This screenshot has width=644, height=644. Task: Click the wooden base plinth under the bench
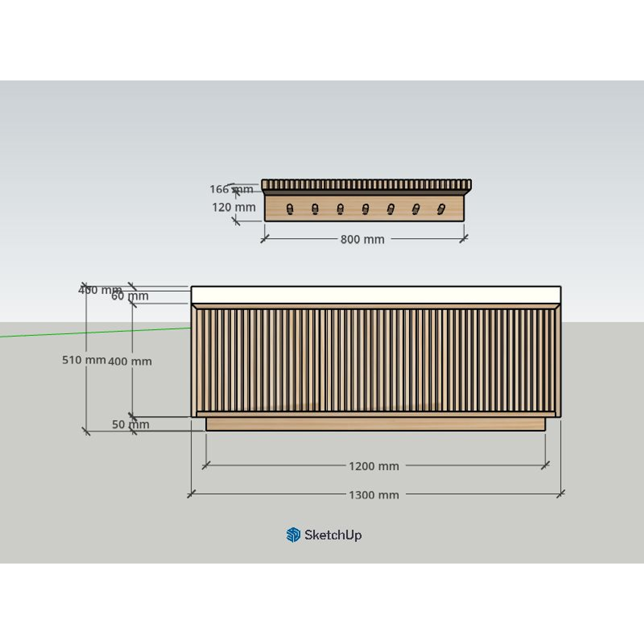point(376,424)
